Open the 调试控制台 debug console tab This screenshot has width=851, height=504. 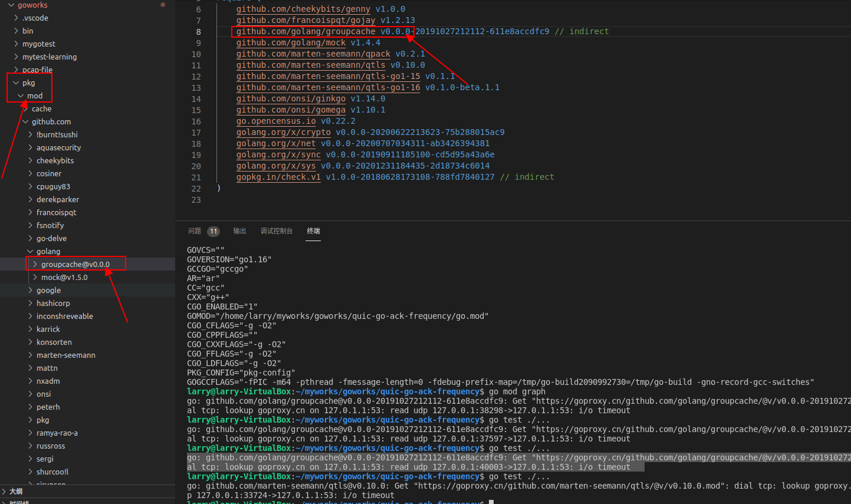[277, 230]
